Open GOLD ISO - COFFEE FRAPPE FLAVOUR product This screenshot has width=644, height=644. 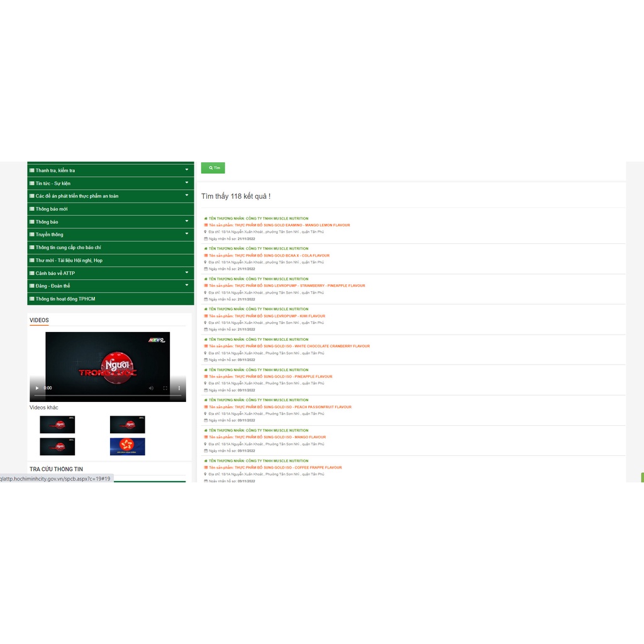[288, 467]
